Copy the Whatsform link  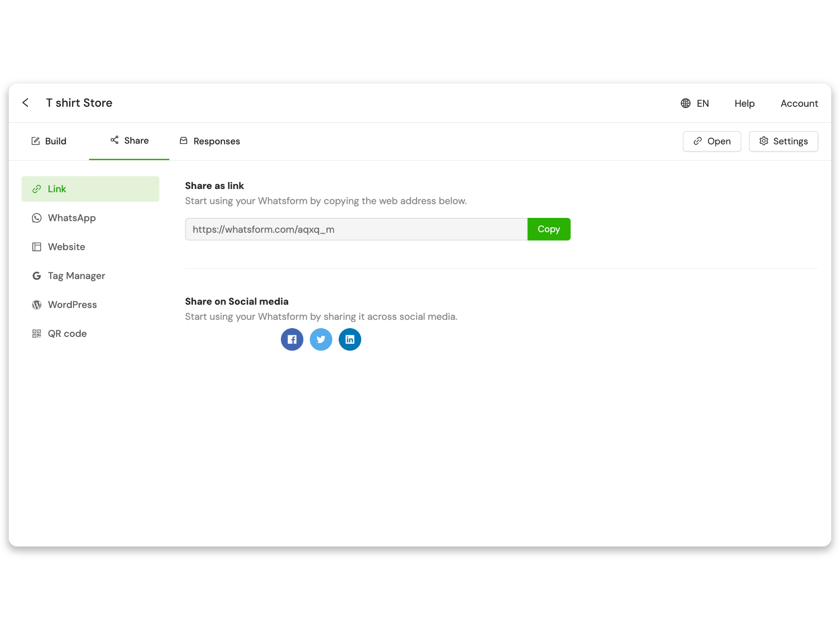(x=549, y=229)
